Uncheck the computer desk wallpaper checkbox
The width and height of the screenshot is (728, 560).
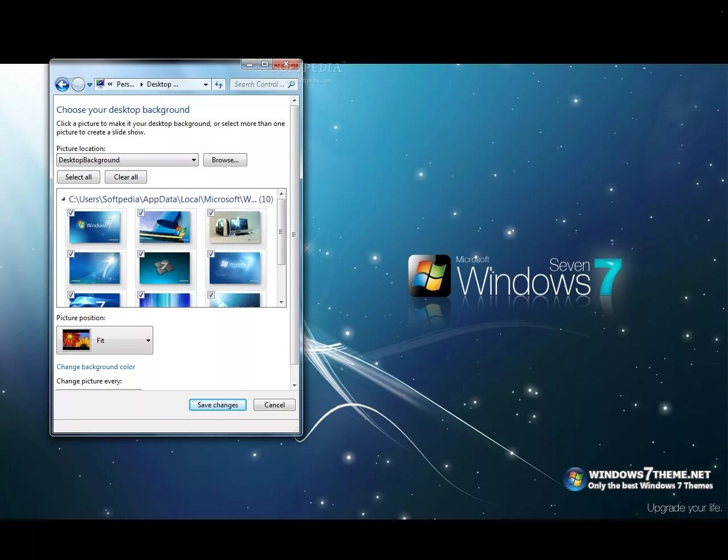coord(211,212)
